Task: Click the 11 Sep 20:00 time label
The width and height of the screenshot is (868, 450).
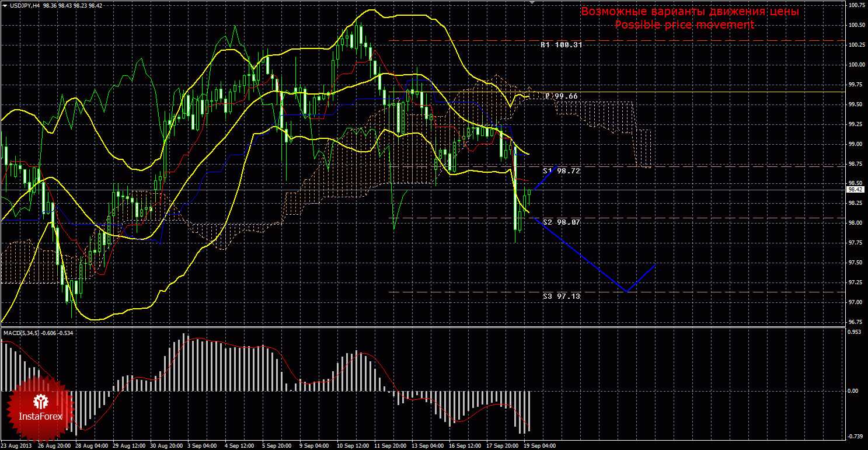Action: (389, 445)
